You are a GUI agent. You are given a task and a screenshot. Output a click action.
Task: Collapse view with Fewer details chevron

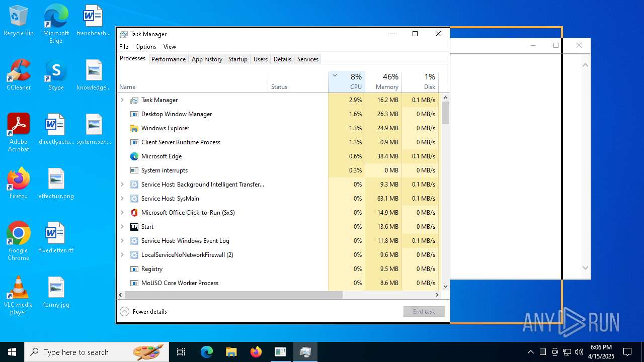(x=125, y=312)
